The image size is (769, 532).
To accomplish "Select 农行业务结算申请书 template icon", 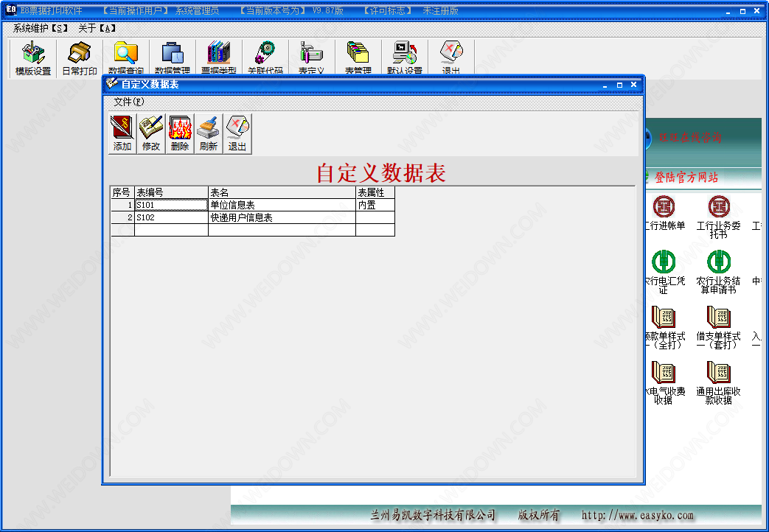I will [718, 272].
